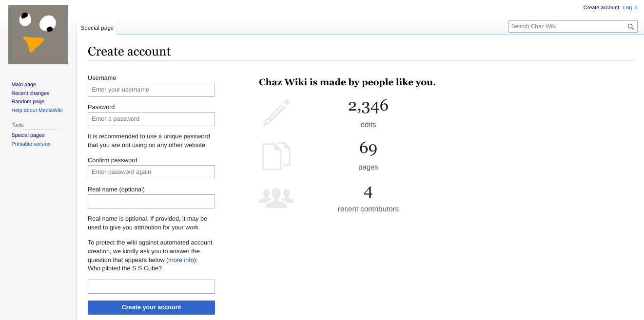
Task: Open Recent changes in sidebar
Action: point(30,93)
